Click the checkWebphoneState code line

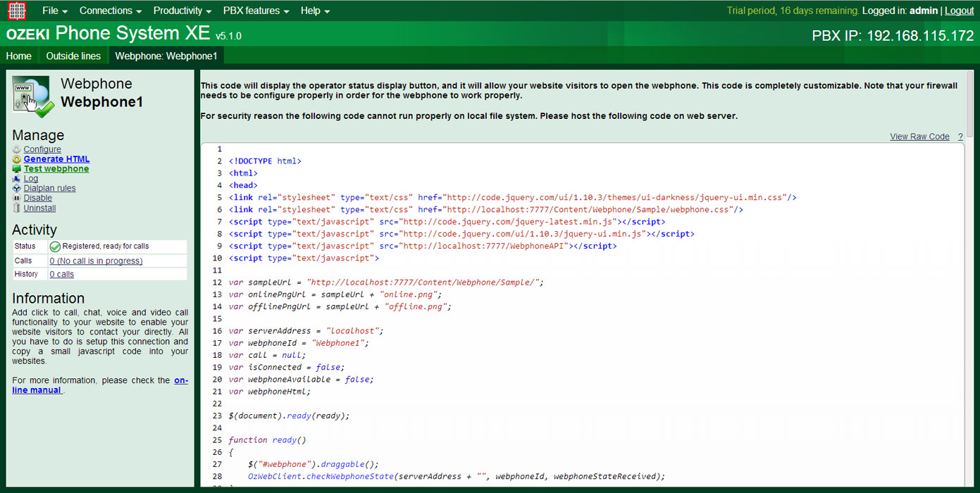457,477
